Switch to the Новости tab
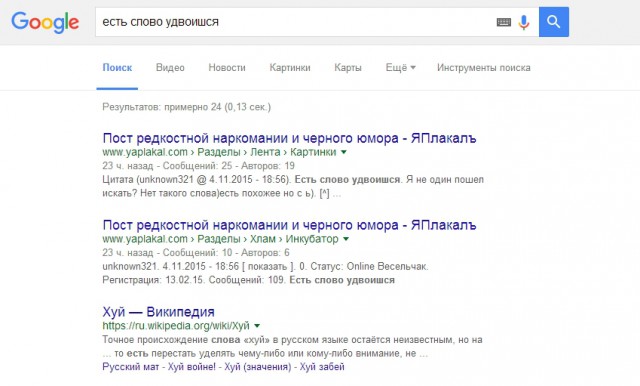Screen dimensions: 640x386 coord(227,68)
